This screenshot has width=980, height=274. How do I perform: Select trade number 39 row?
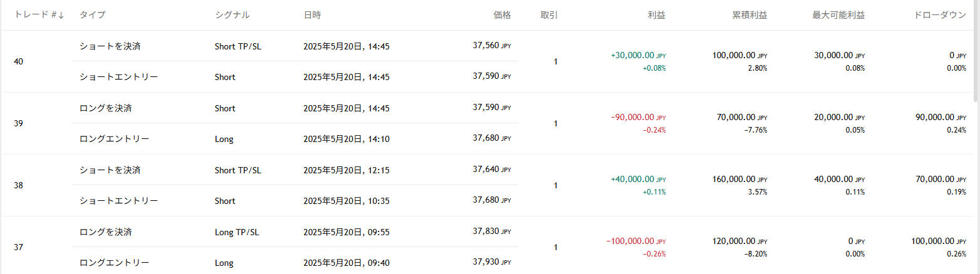(x=19, y=124)
